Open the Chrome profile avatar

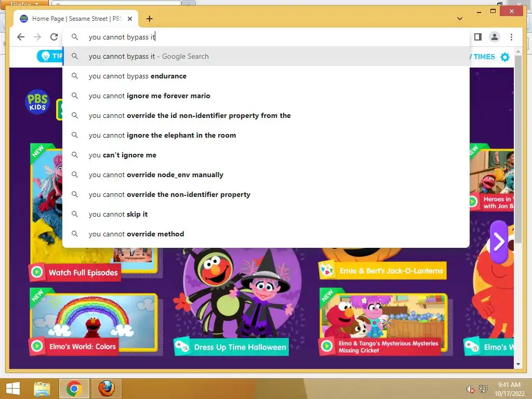pos(495,37)
